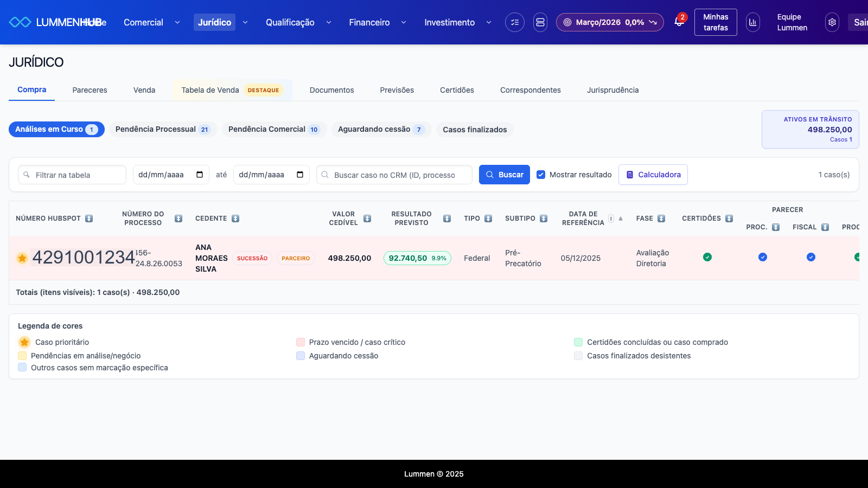Open the notifications bell
Screen dimensions: 868x488
point(679,22)
